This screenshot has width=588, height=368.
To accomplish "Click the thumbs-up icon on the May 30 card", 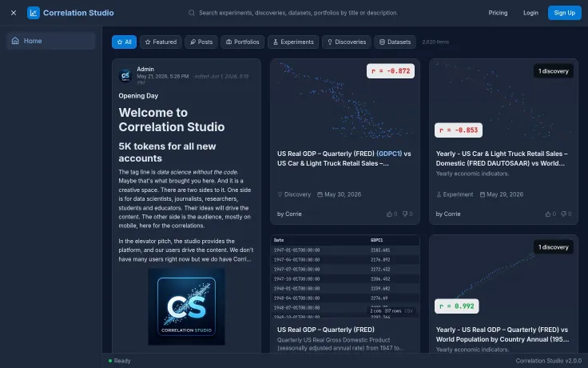I will [x=389, y=214].
